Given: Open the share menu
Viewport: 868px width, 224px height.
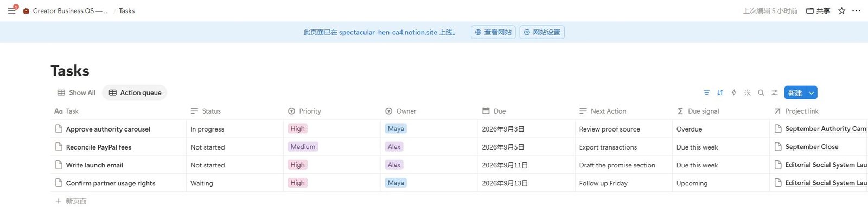Looking at the screenshot, I should (818, 11).
